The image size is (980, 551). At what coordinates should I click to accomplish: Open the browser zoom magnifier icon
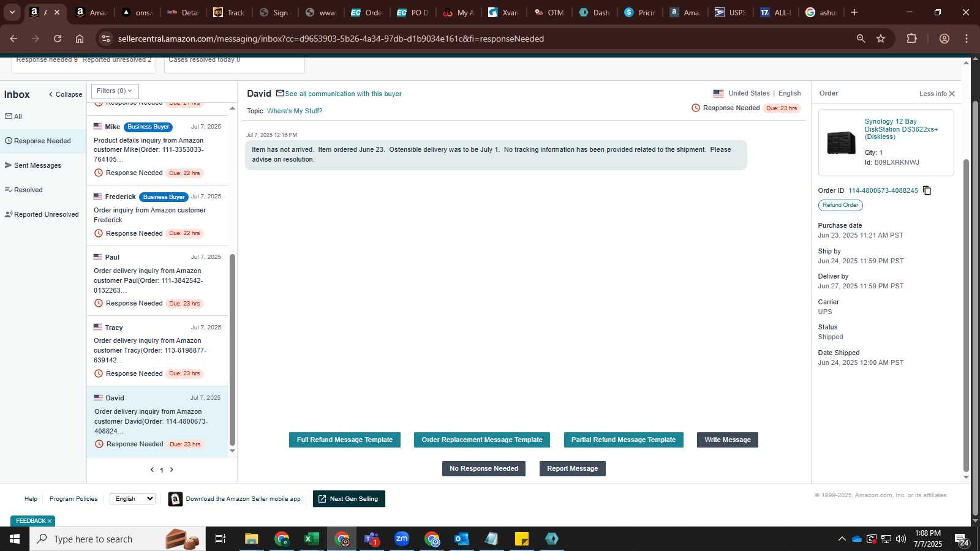point(861,39)
